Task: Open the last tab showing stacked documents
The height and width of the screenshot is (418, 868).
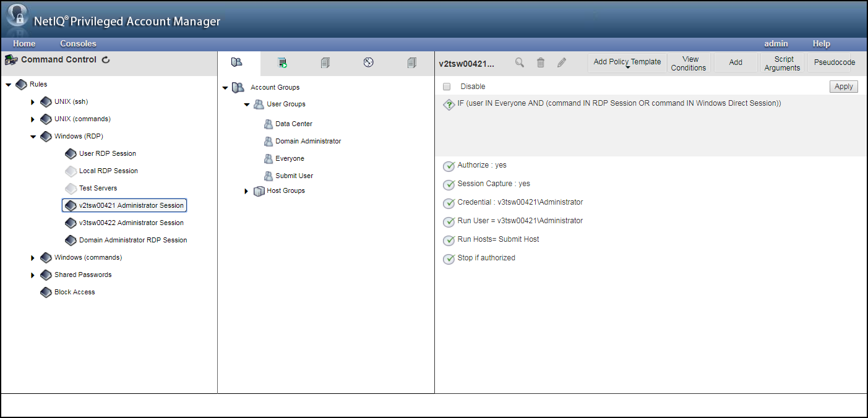Action: click(412, 62)
